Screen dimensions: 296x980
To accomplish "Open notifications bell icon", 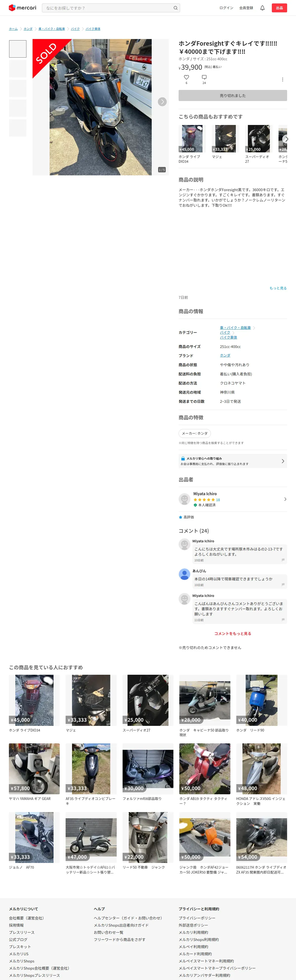I will click(x=262, y=8).
